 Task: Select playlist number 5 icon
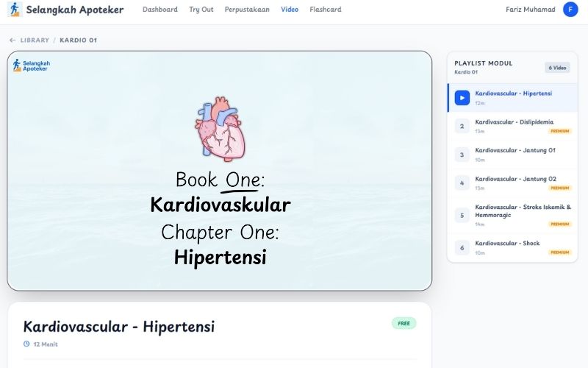coord(462,215)
